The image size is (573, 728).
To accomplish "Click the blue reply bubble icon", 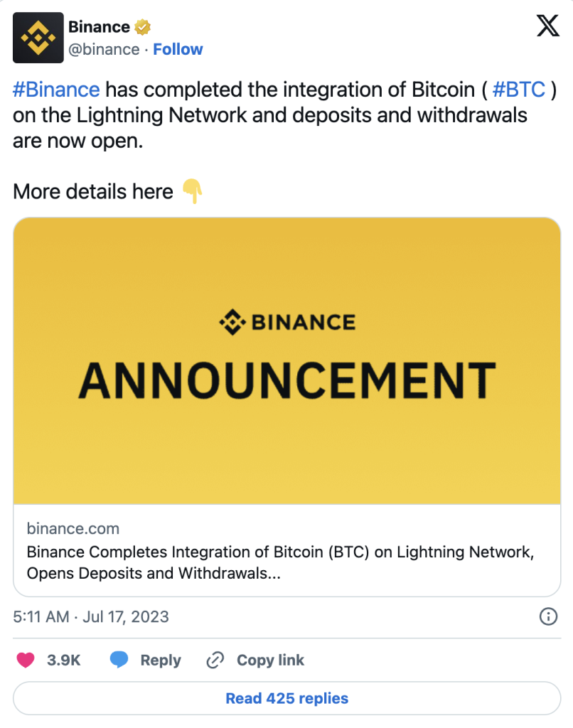I will pos(119,660).
